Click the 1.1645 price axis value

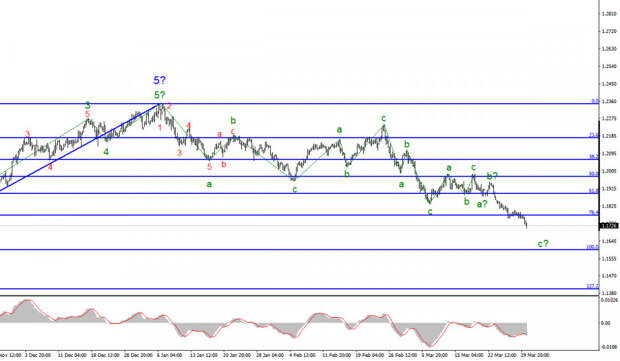pyautogui.click(x=609, y=241)
